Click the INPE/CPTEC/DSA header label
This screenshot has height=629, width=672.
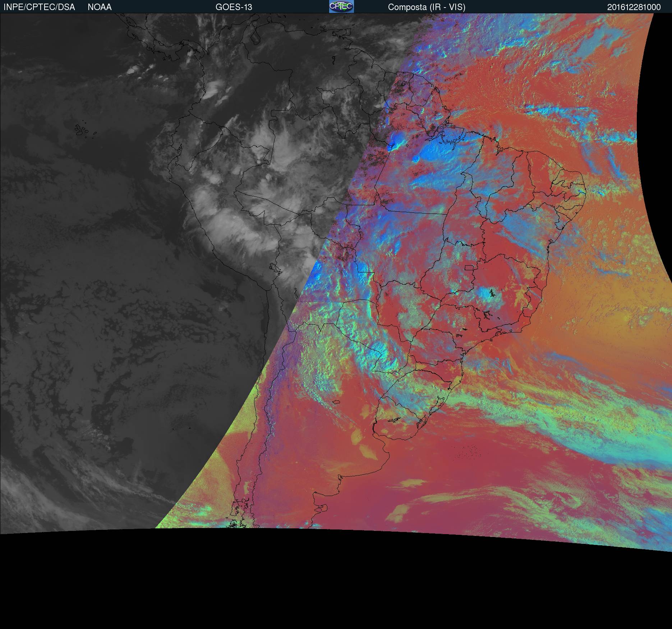[39, 7]
